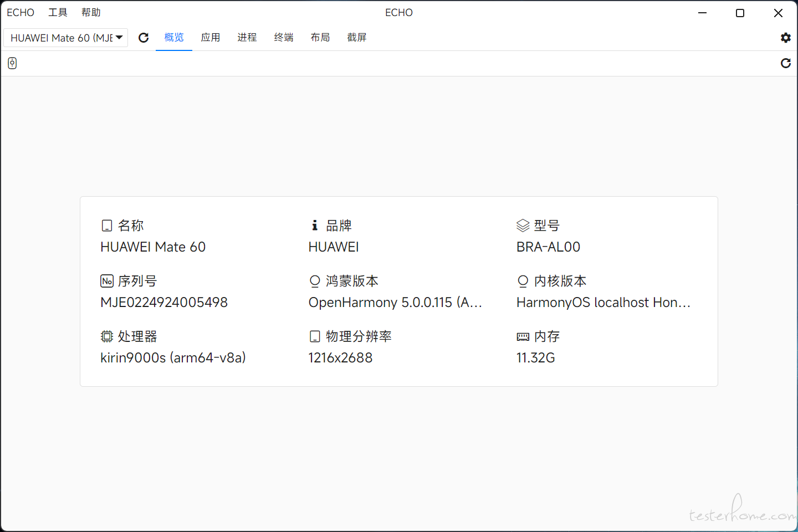Image resolution: width=798 pixels, height=532 pixels.
Task: Click the device refresh icon beside device selector
Action: [x=144, y=38]
